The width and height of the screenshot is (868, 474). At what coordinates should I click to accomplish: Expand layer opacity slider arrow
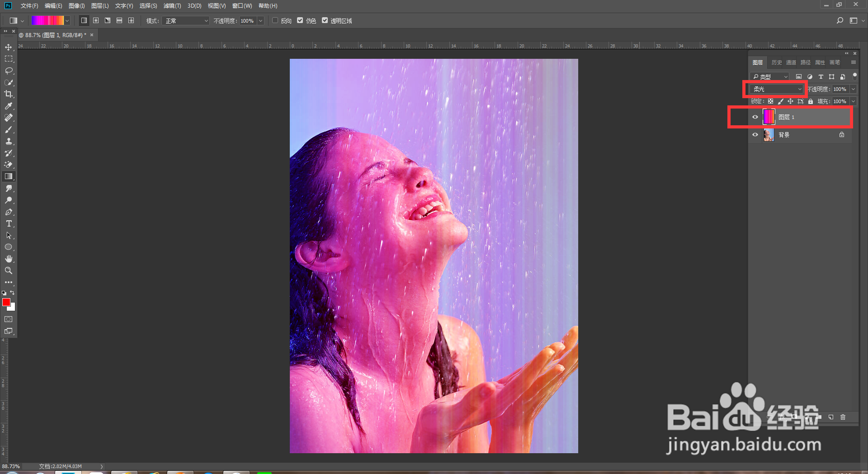tap(853, 89)
